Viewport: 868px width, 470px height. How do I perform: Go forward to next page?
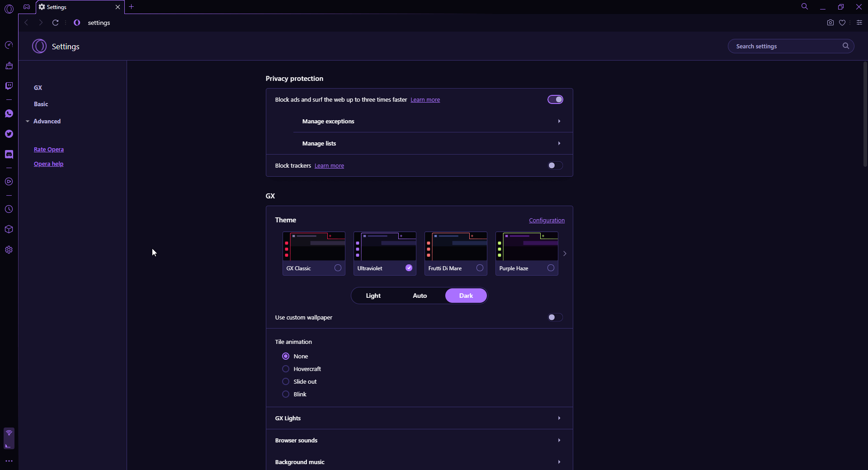pyautogui.click(x=41, y=23)
